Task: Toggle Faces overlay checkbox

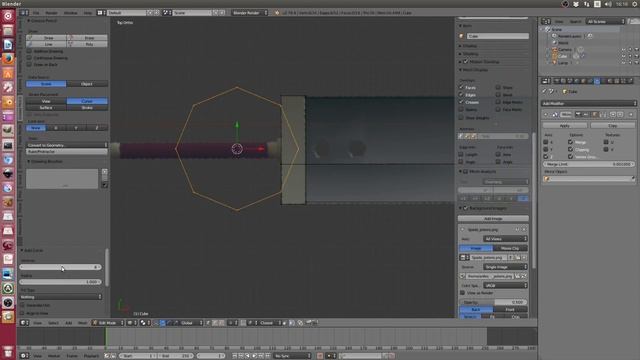Action: [461, 87]
